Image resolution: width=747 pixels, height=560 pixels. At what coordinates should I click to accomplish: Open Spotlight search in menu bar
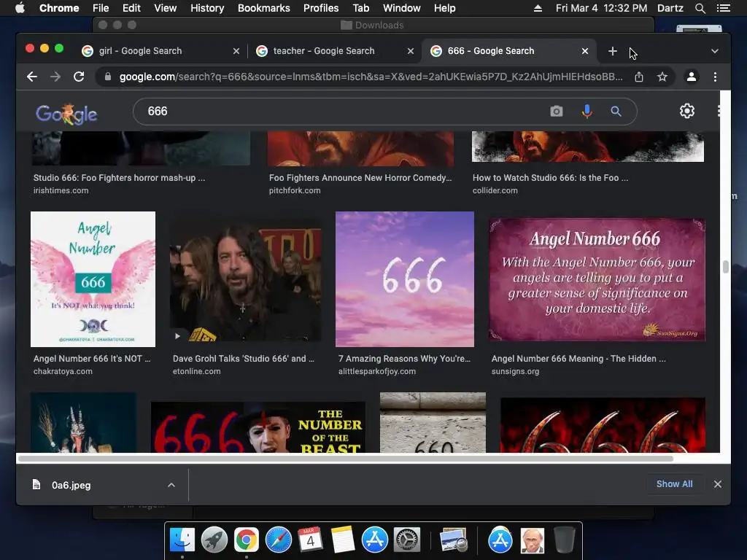tap(700, 8)
